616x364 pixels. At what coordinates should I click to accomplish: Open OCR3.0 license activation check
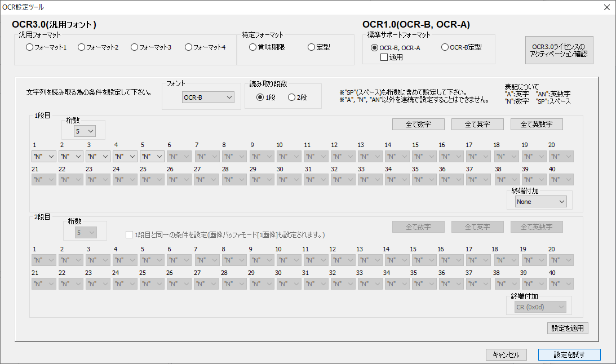559,50
